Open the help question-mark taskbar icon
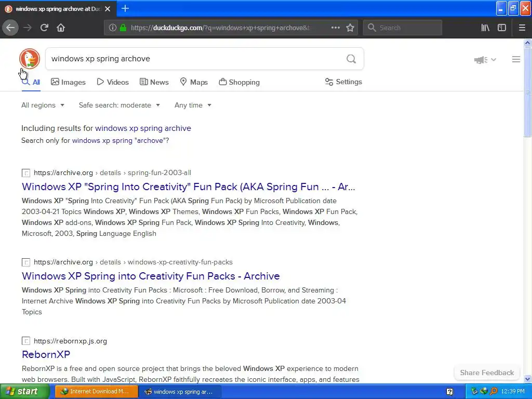532x399 pixels. click(x=449, y=392)
